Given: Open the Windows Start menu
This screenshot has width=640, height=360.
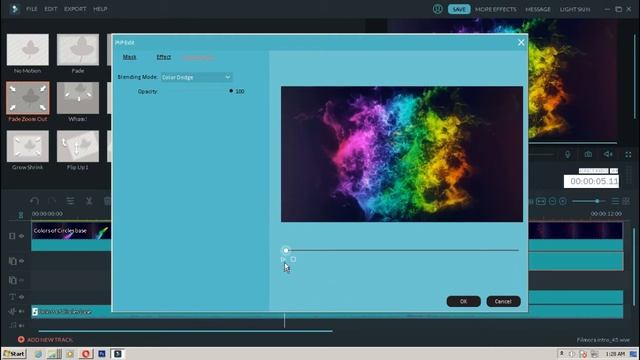Looking at the screenshot, I should [x=14, y=353].
